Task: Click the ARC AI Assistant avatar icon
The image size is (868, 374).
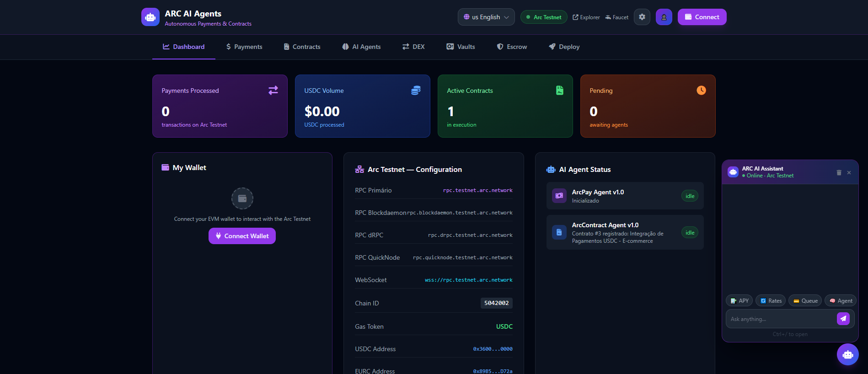Action: 733,172
